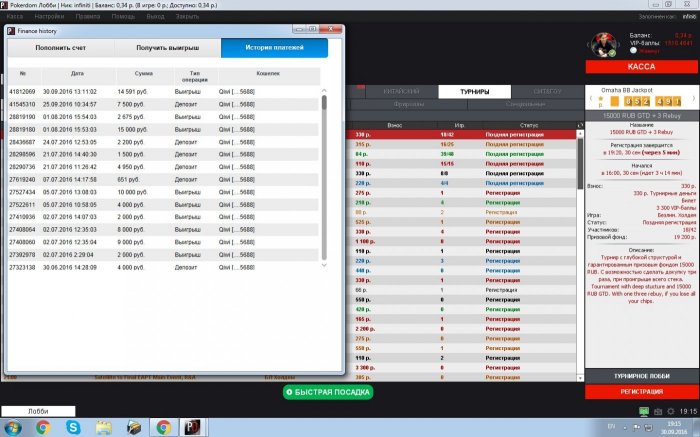The width and height of the screenshot is (700, 437).
Task: Switch to the Пополнить счет tab
Action: [61, 48]
